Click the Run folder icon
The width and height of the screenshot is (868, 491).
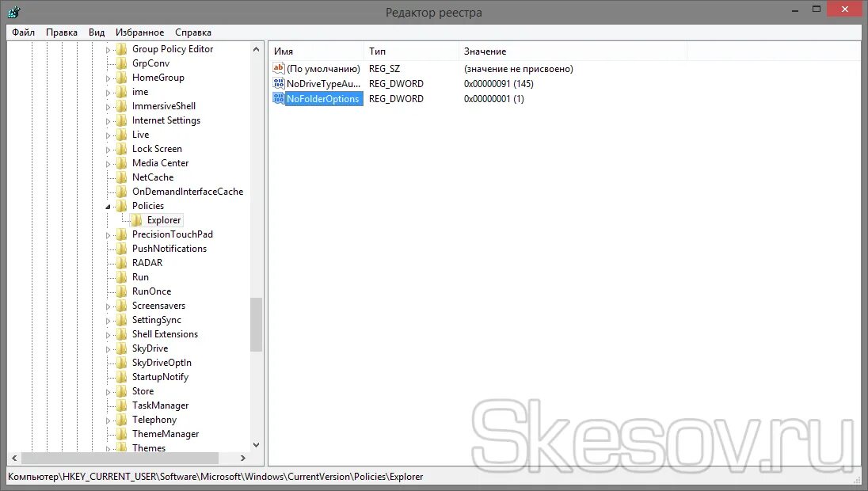[121, 277]
